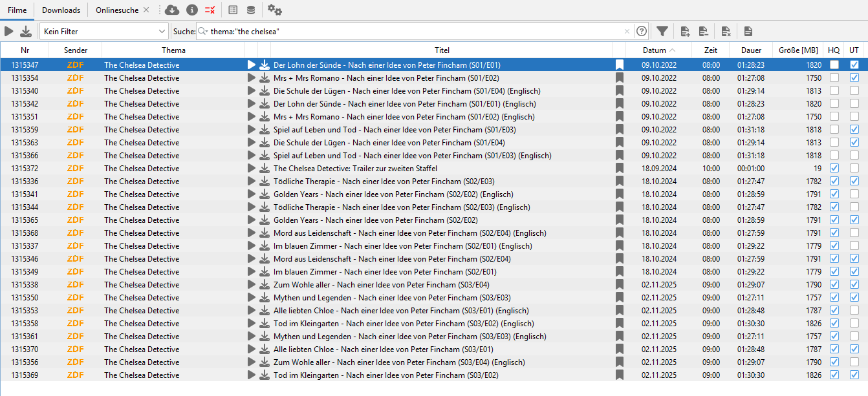The height and width of the screenshot is (396, 868).
Task: Toggle HQ checkbox in row 1315369
Action: coord(834,375)
